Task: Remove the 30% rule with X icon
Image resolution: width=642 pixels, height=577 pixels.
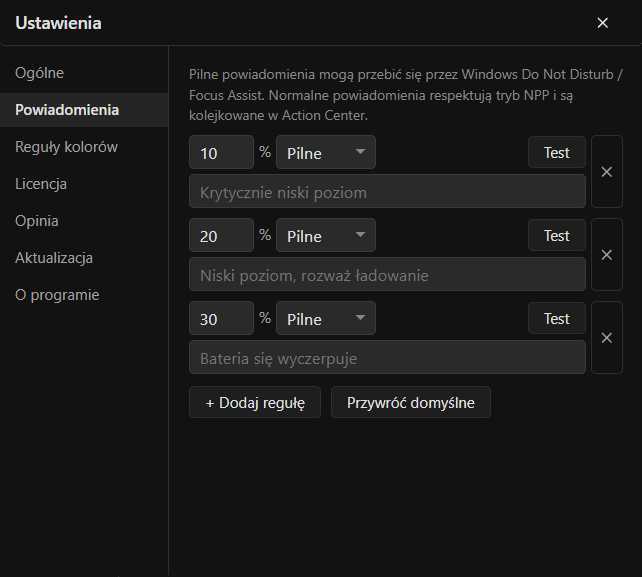Action: point(607,337)
